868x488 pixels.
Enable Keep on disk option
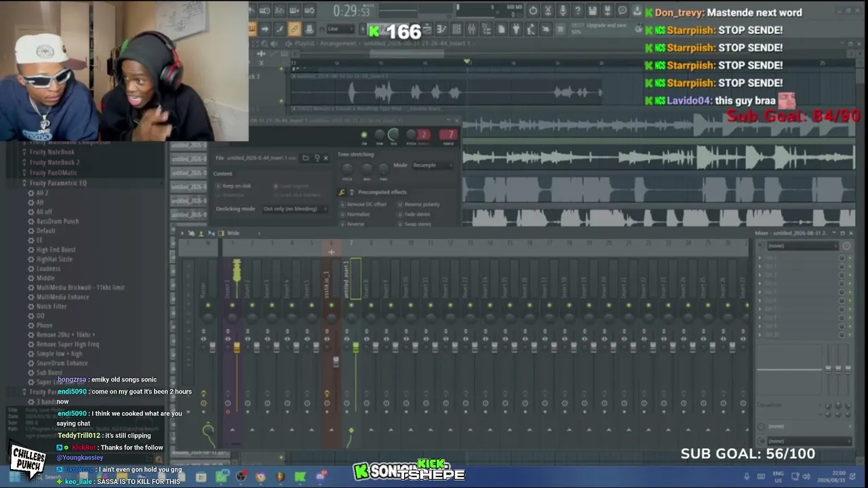click(x=233, y=186)
